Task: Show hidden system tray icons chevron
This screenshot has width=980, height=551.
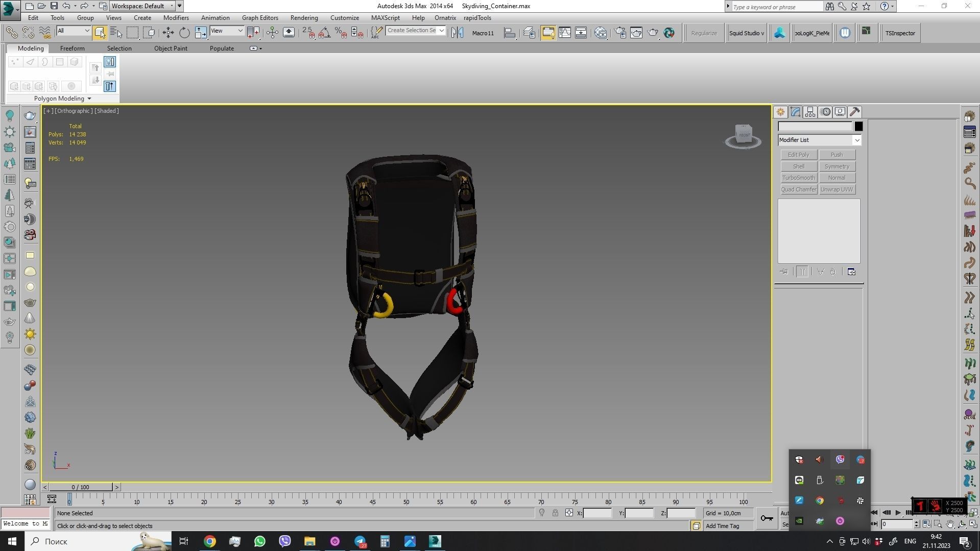Action: pyautogui.click(x=829, y=541)
